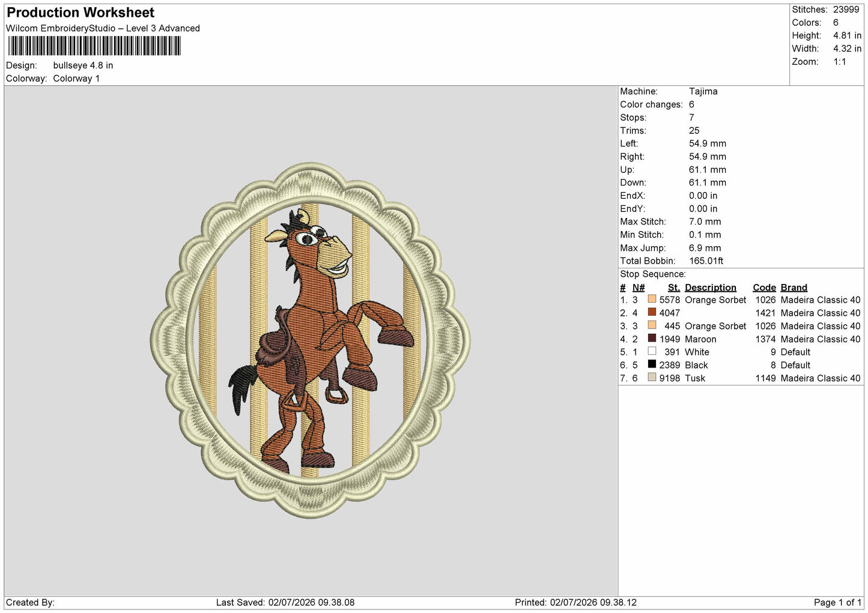Click the Orange Sorbet swatch in stop row 1

pos(652,299)
